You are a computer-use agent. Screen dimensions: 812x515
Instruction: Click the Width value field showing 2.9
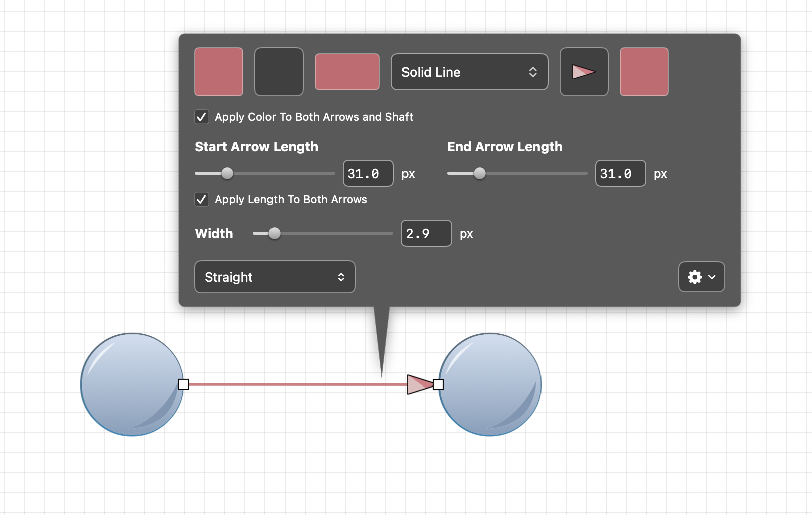coord(426,234)
